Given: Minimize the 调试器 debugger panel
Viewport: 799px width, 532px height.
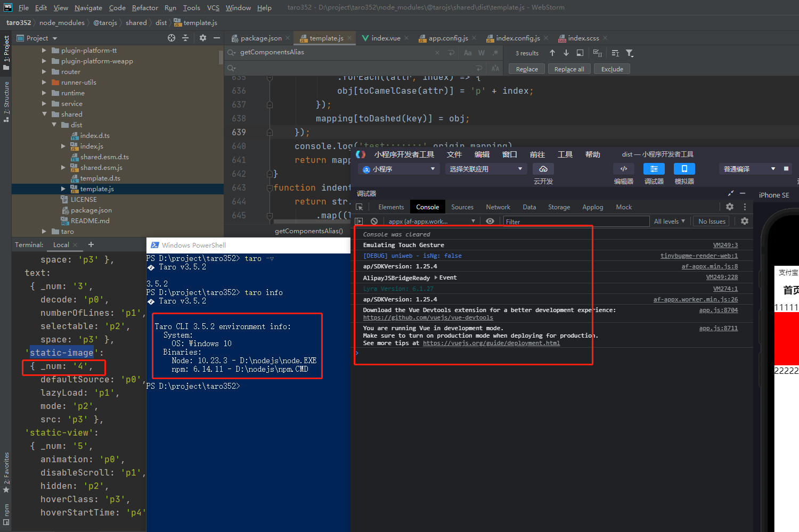Looking at the screenshot, I should tap(743, 193).
